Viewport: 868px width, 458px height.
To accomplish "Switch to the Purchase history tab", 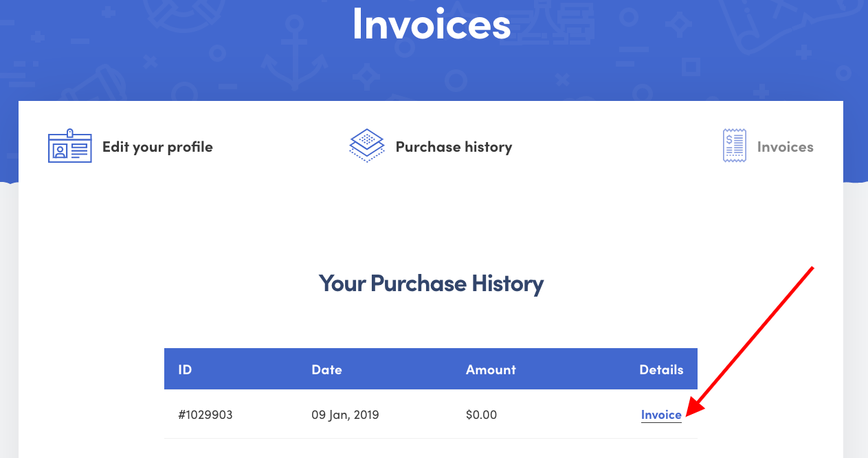I will coord(454,147).
